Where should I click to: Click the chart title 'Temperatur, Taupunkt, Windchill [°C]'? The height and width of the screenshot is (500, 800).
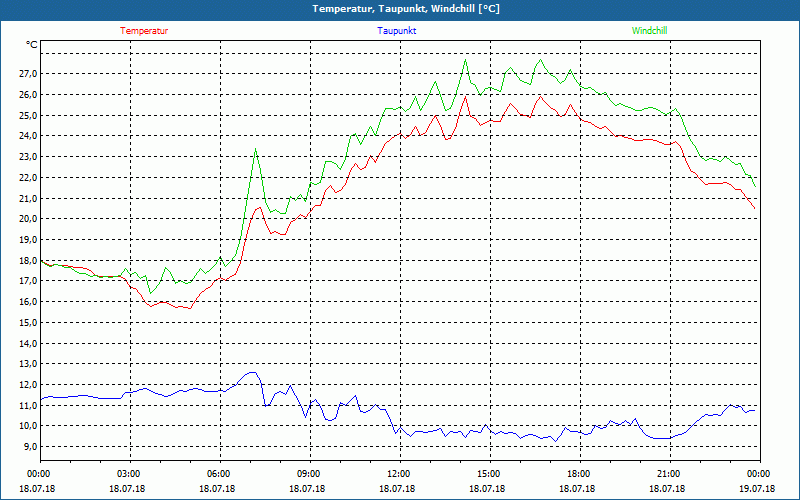406,9
